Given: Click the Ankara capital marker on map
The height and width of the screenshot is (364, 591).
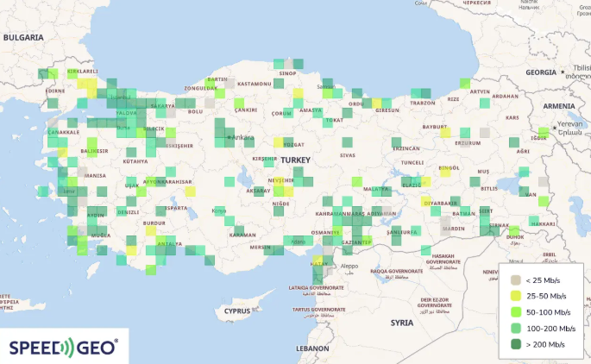Looking at the screenshot, I should 228,138.
